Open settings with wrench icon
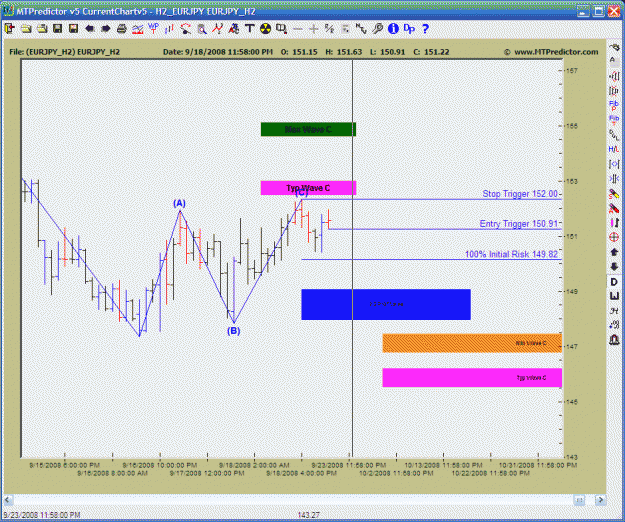625x522 pixels. (377, 29)
